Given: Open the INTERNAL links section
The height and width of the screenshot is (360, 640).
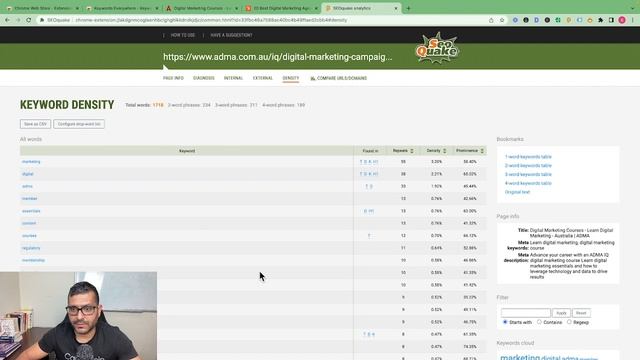Looking at the screenshot, I should (x=233, y=78).
